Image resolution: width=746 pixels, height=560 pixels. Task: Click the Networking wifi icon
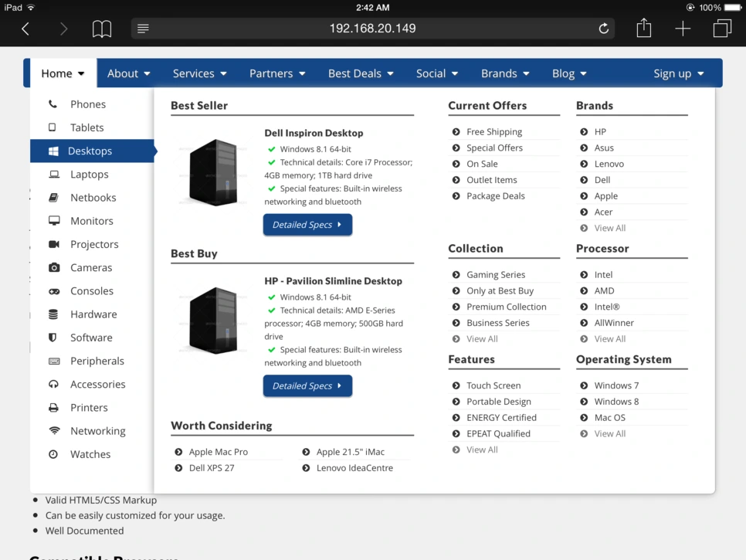pos(55,430)
